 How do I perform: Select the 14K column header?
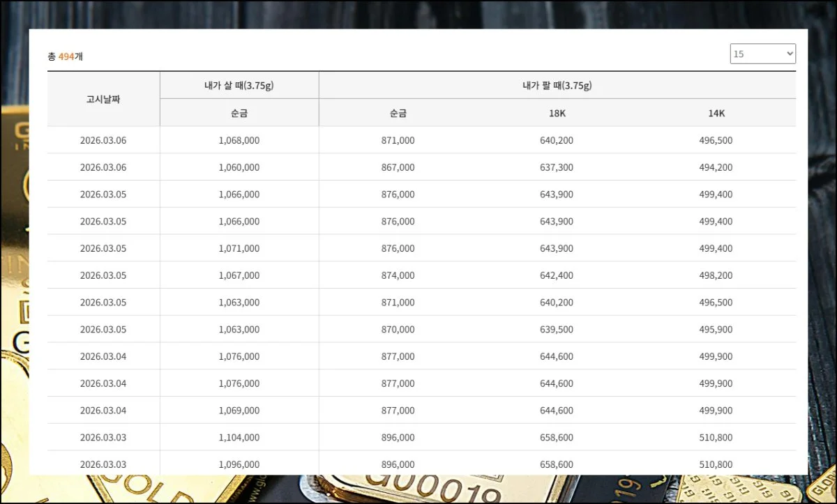(x=716, y=113)
